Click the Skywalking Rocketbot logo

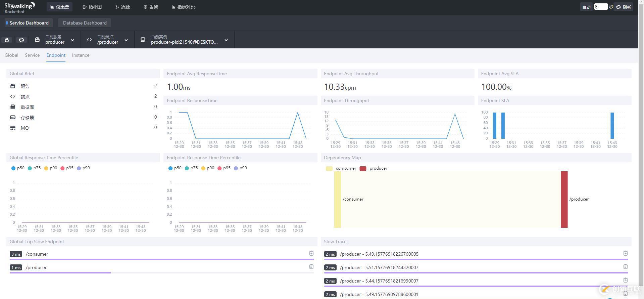[x=19, y=7]
